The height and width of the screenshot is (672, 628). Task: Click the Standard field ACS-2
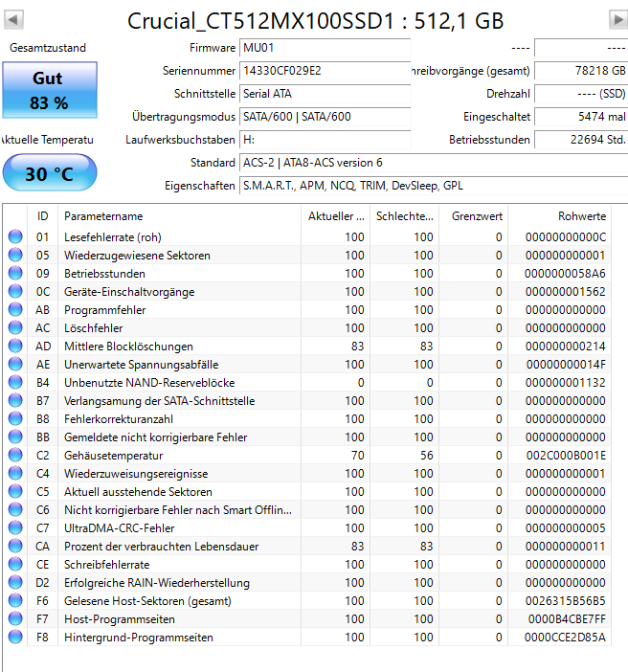[x=434, y=163]
